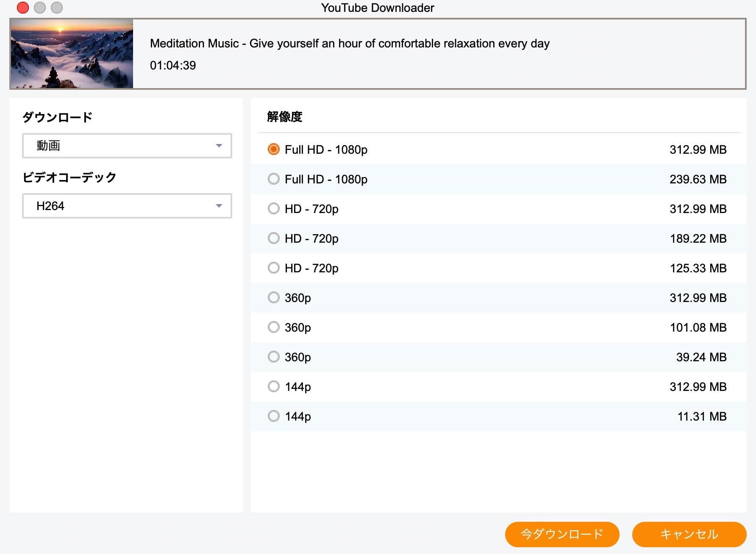Click the YouTube Downloader window title

click(378, 8)
